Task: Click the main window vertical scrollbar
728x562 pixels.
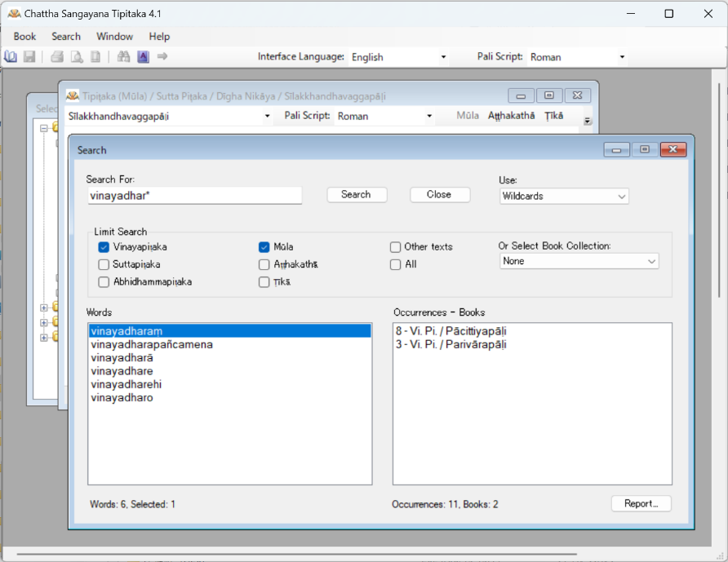Action: pos(719,190)
